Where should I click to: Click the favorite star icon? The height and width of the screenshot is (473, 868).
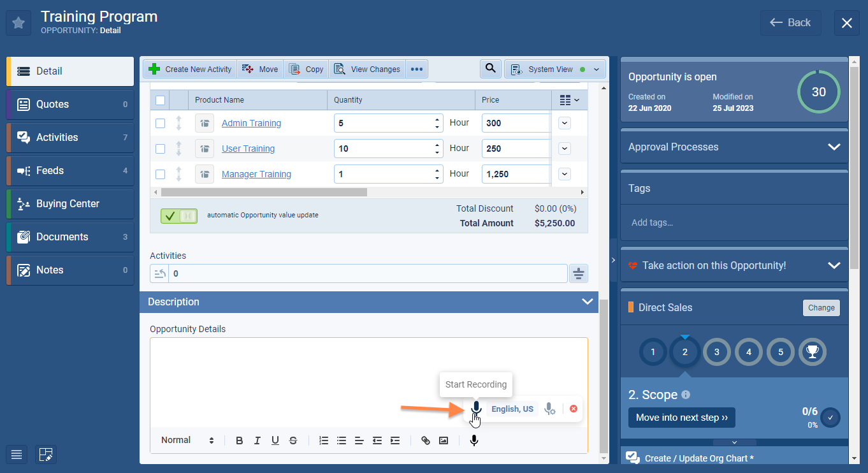[18, 23]
